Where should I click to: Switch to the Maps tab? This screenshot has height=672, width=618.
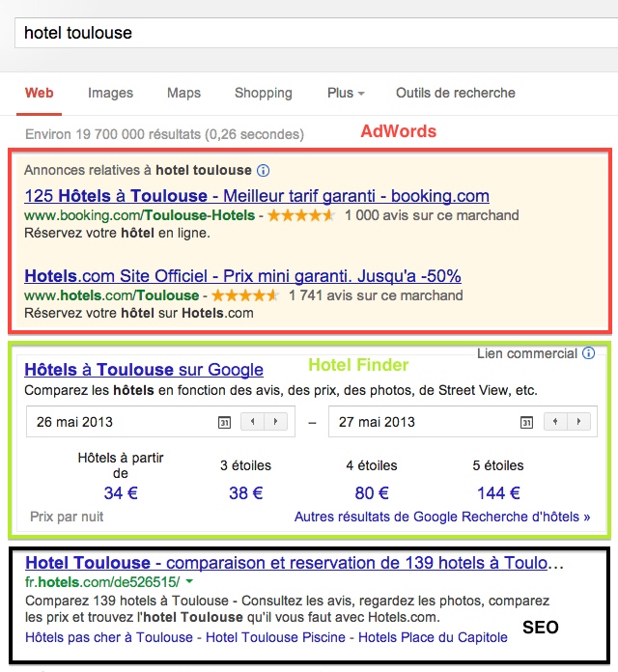[x=183, y=93]
